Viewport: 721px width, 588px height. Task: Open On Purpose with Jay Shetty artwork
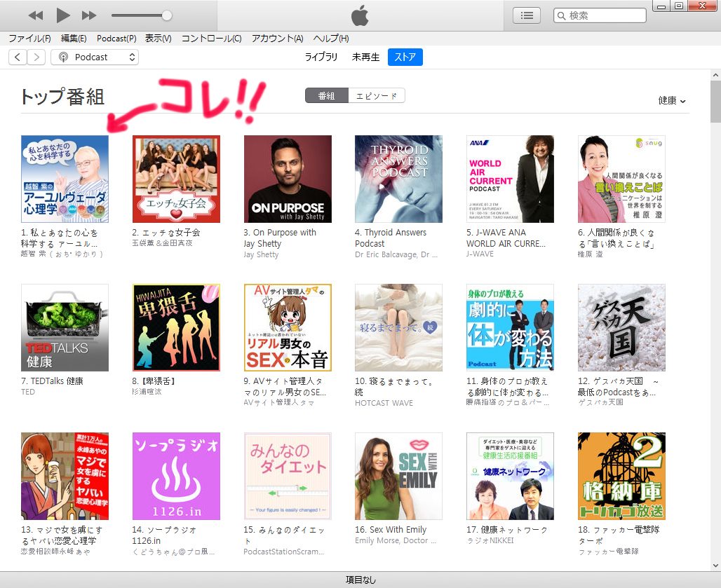click(288, 179)
